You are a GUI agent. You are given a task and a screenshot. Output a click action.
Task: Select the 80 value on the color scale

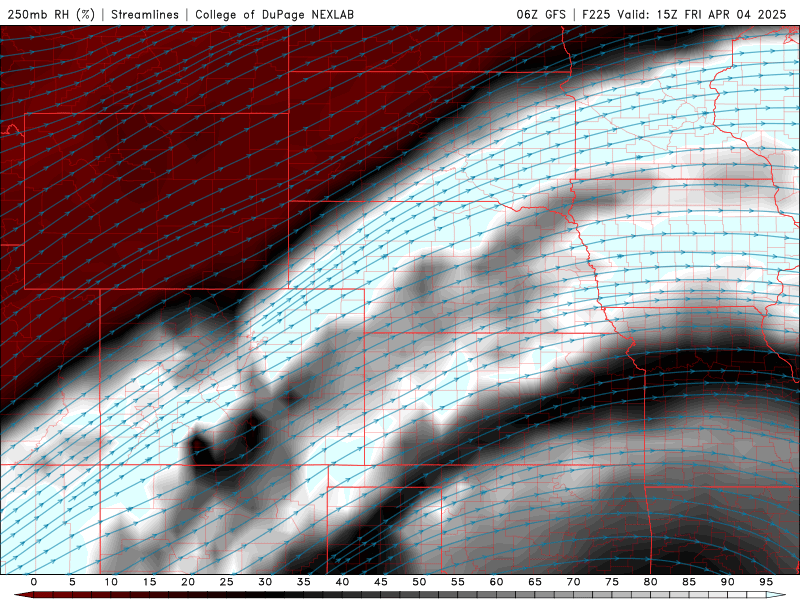tap(650, 582)
